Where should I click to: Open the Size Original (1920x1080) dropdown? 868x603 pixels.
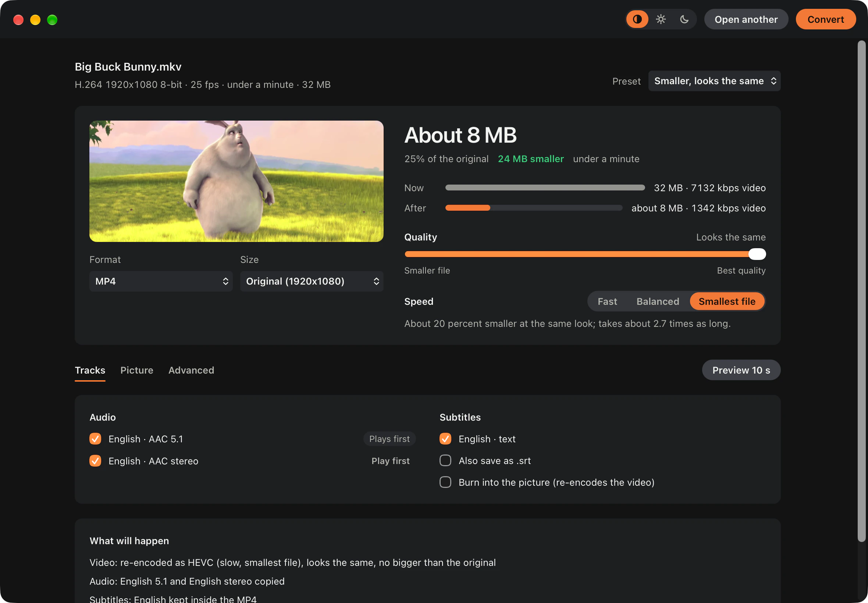click(312, 281)
